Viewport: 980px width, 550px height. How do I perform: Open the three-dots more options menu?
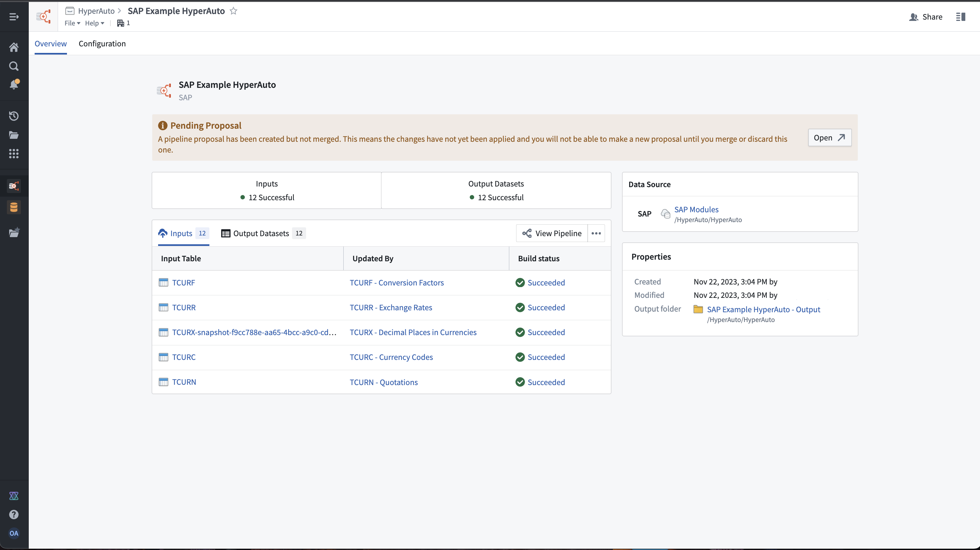[x=596, y=233]
